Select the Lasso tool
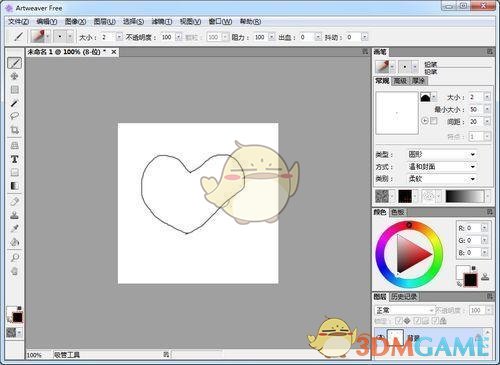 point(14,116)
